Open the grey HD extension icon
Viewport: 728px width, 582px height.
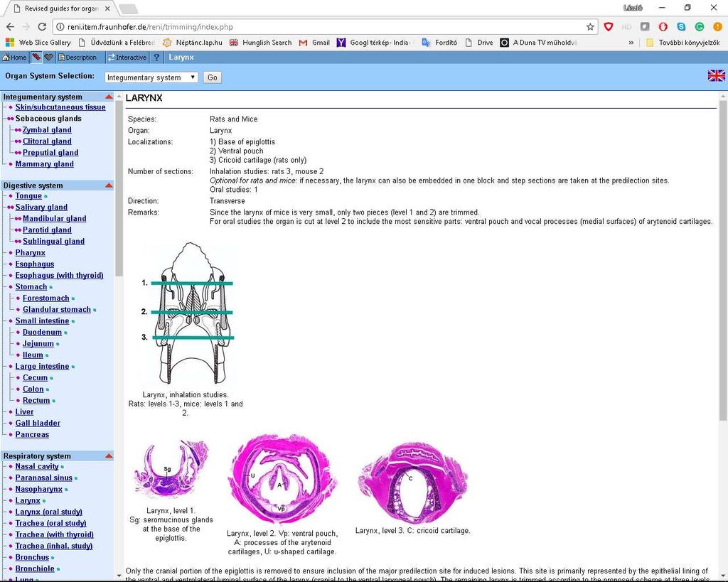tap(626, 27)
